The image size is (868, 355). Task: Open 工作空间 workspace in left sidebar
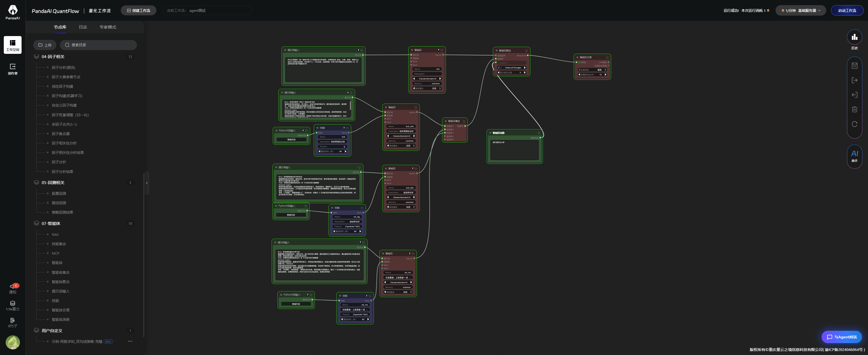[x=12, y=45]
